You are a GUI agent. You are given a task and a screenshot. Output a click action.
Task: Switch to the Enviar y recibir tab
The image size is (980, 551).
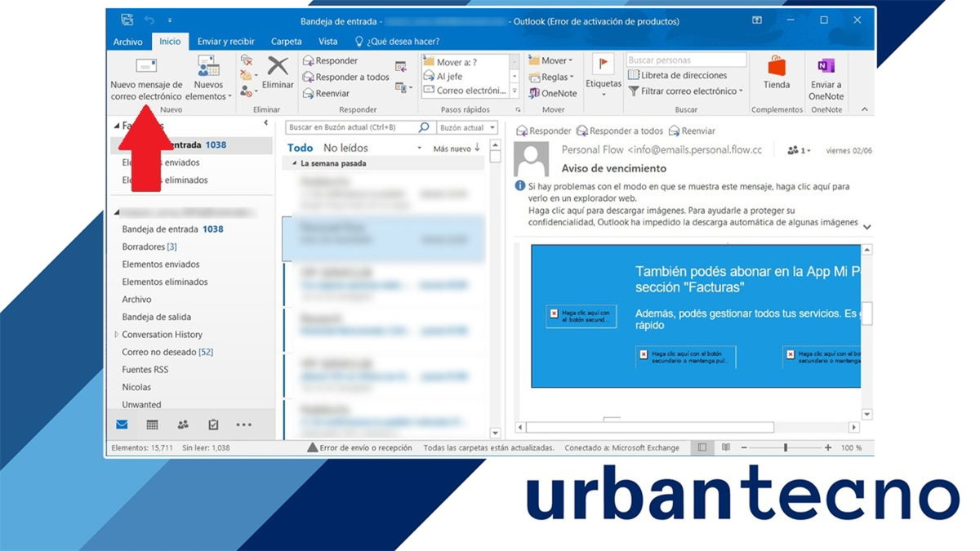tap(225, 41)
